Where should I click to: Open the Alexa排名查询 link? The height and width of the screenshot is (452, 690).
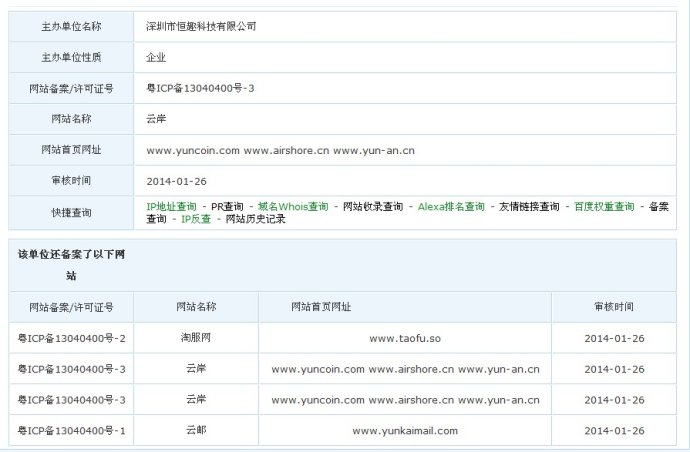pyautogui.click(x=451, y=207)
